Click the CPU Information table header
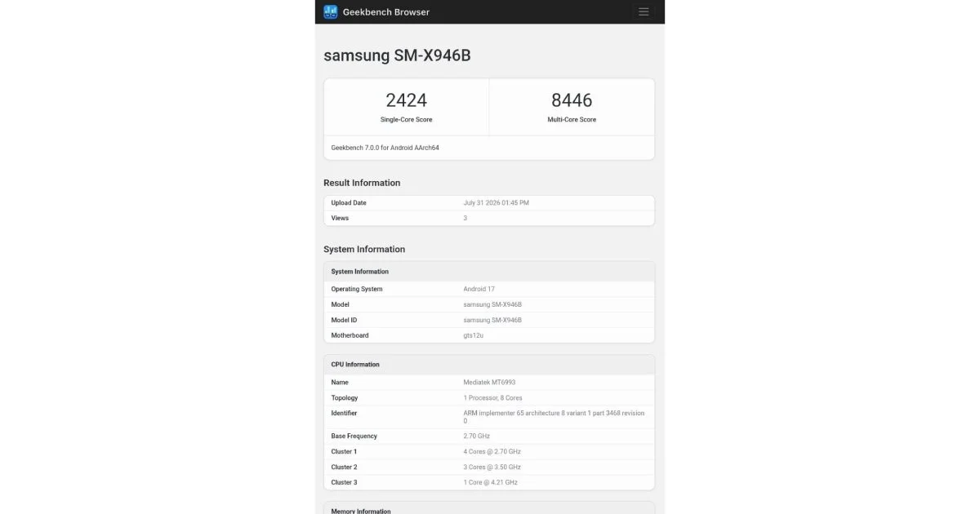 [489, 365]
